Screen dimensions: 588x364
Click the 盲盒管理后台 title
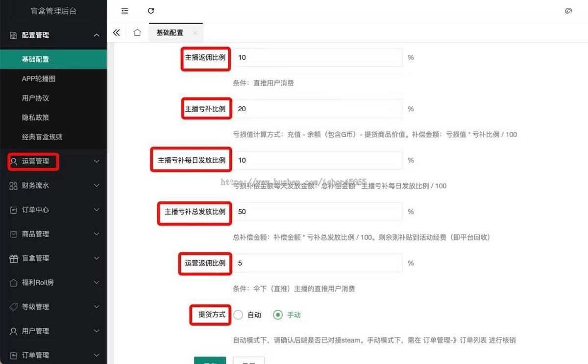53,11
